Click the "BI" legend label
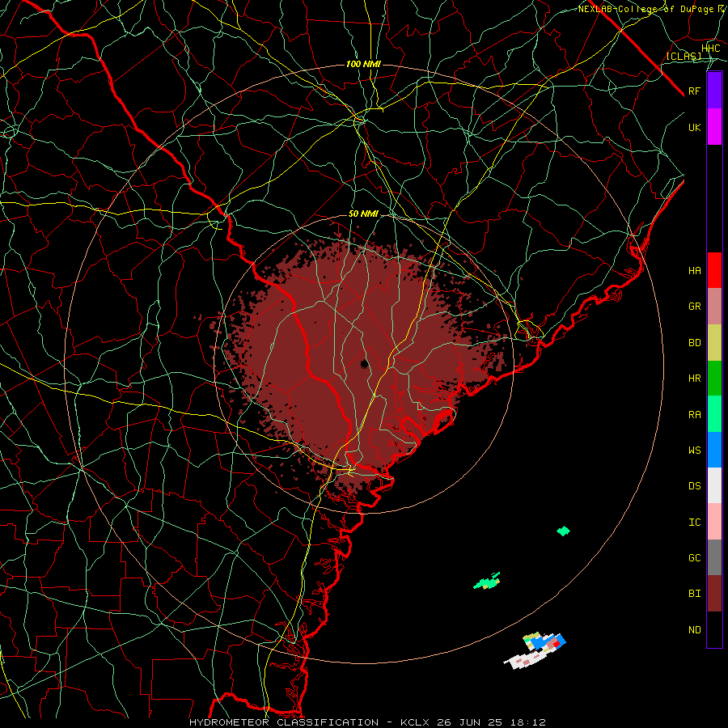 [x=695, y=594]
